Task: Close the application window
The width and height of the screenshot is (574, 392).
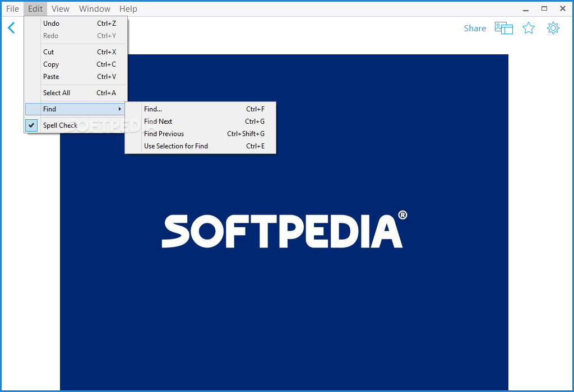Action: 563,9
